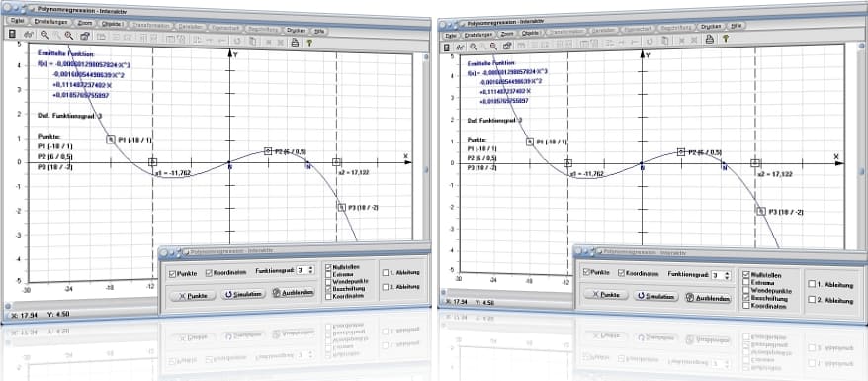Viewport: 868px width, 381px height.
Task: Click Funktionsgrad spinner arrows in right panel
Action: 728,275
